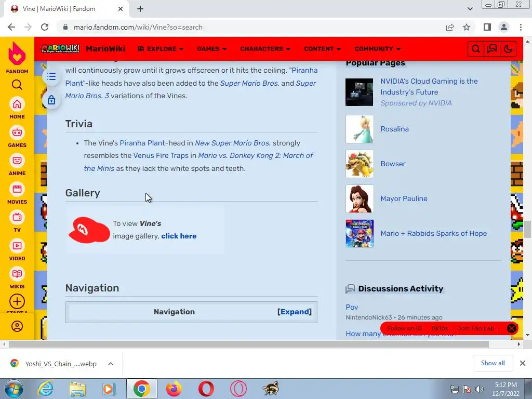Go to Fandom Home in sidebar

[x=17, y=108]
